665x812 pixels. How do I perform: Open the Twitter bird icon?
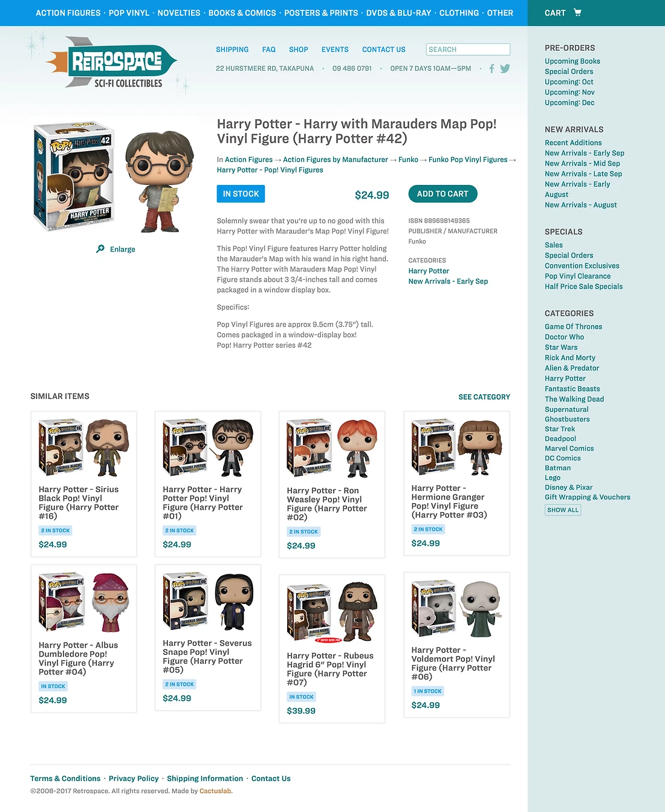point(505,68)
